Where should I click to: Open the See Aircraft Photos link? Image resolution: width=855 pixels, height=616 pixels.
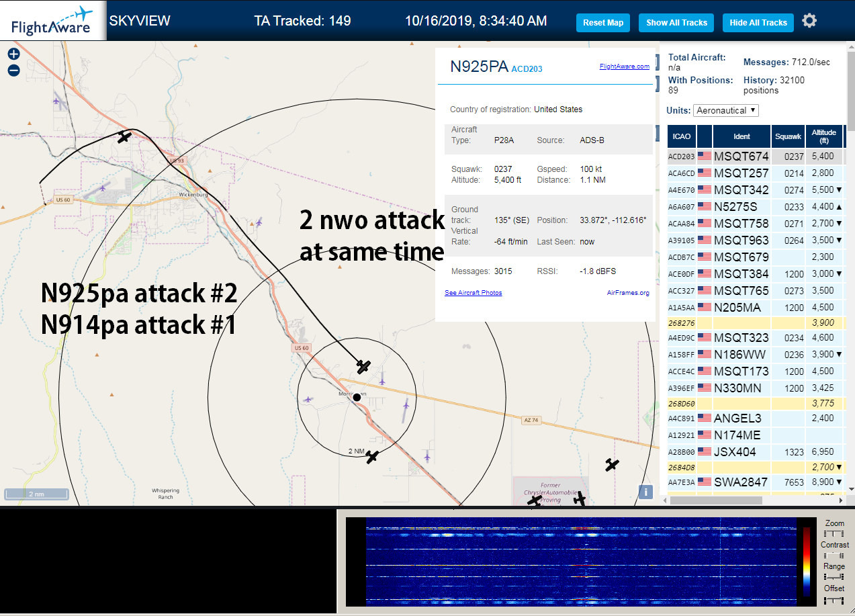(473, 293)
